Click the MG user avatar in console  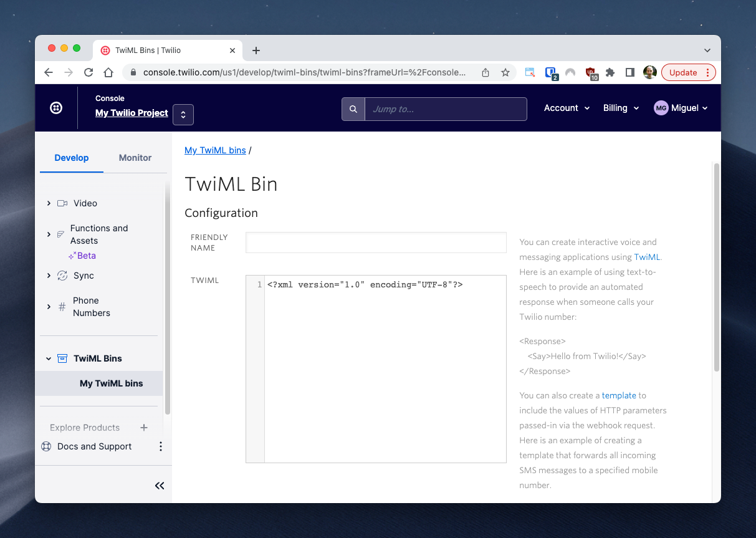point(661,108)
